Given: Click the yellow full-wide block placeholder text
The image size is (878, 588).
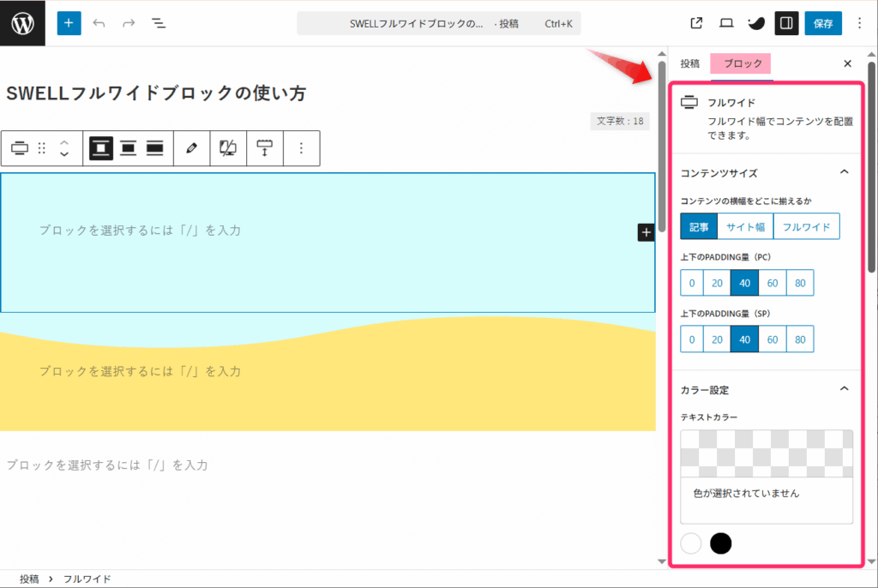Looking at the screenshot, I should pyautogui.click(x=140, y=371).
